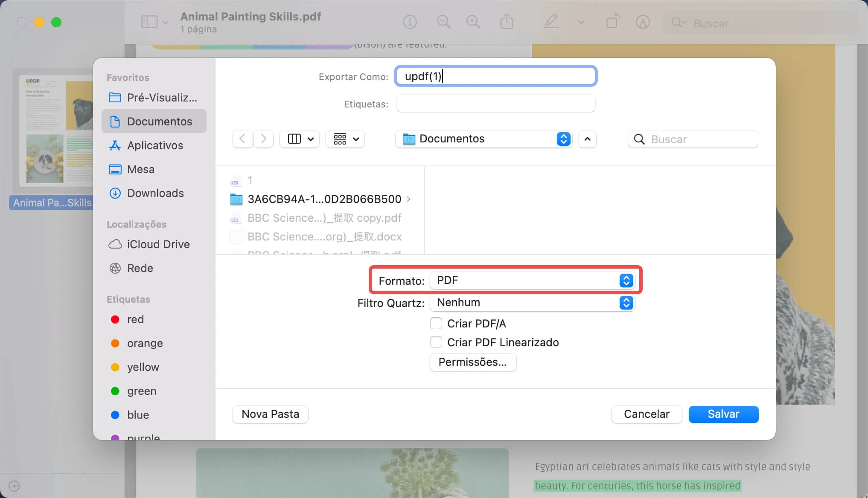The width and height of the screenshot is (868, 498).
Task: Open Downloads from the Favoritos list
Action: tap(155, 193)
